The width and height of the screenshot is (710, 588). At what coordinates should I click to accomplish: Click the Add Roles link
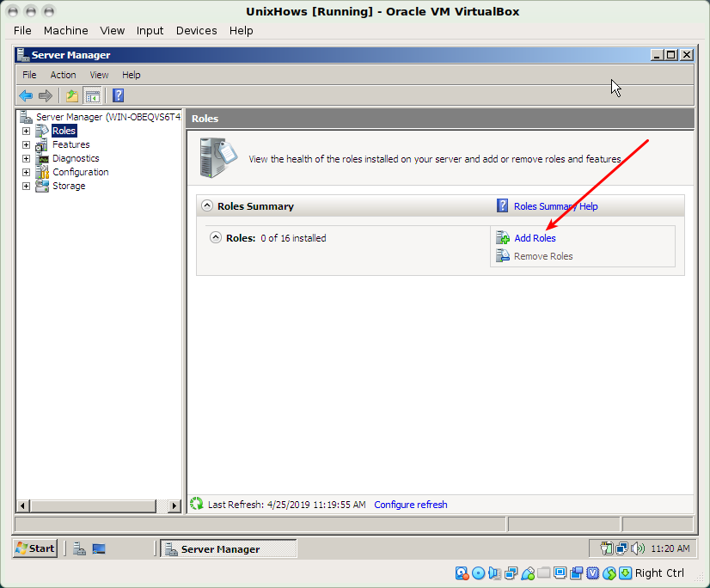point(535,238)
